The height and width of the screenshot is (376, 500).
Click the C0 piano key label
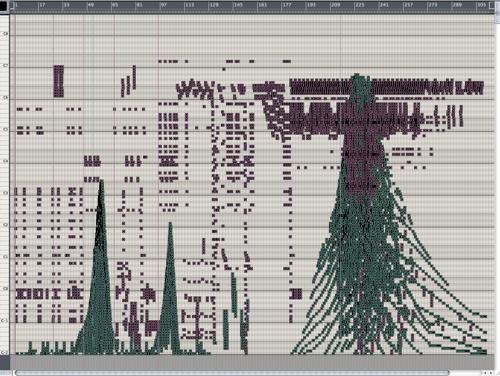click(x=5, y=289)
